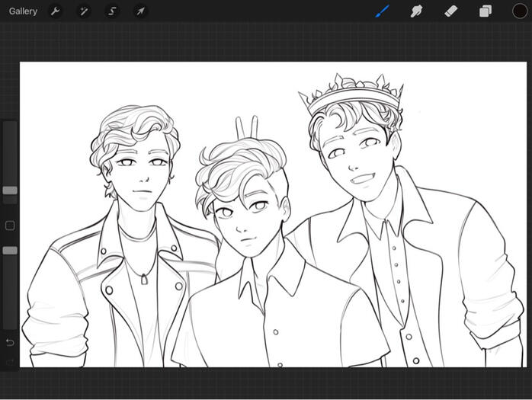Open the Layers panel

486,11
